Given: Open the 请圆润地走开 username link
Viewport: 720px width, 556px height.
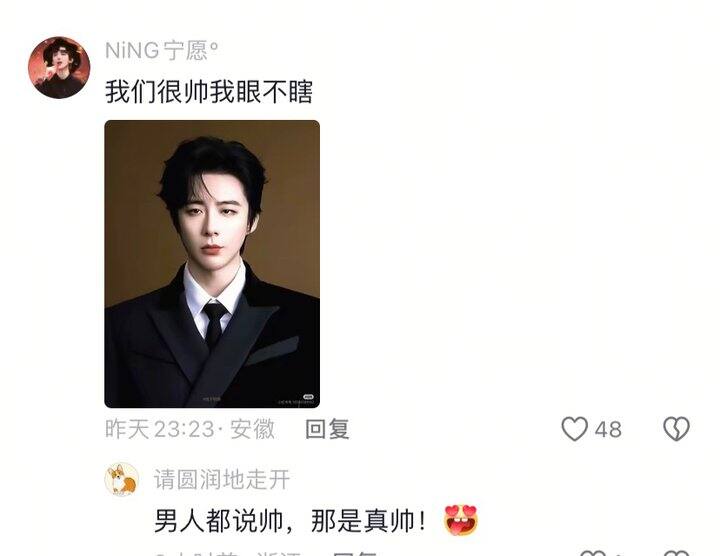Looking at the screenshot, I should click(222, 479).
